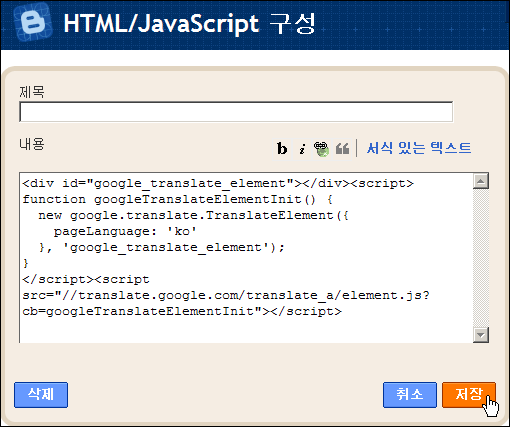Image resolution: width=510 pixels, height=427 pixels.
Task: Click the src="//translate.google.com/translate_a/element.js?" line
Action: [226, 295]
